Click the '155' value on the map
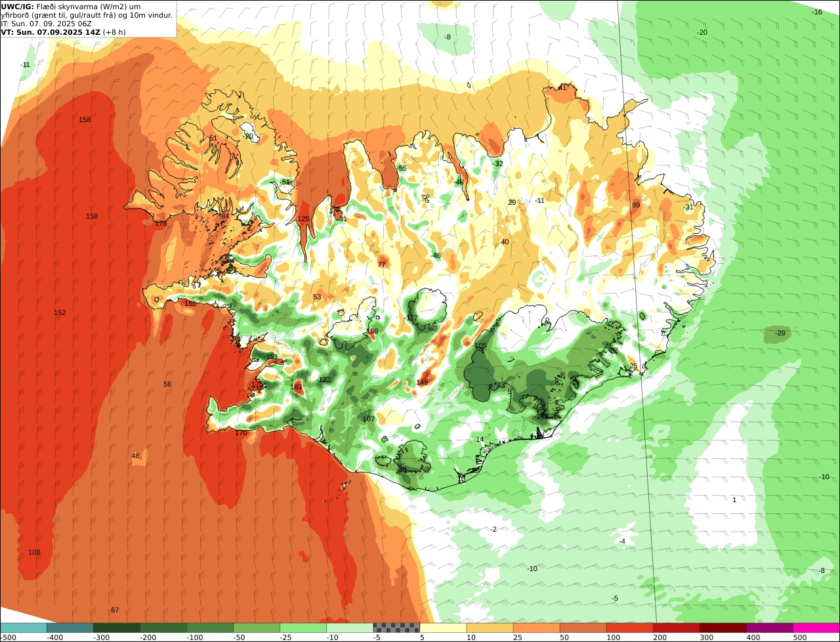This screenshot has height=642, width=840. (x=190, y=303)
